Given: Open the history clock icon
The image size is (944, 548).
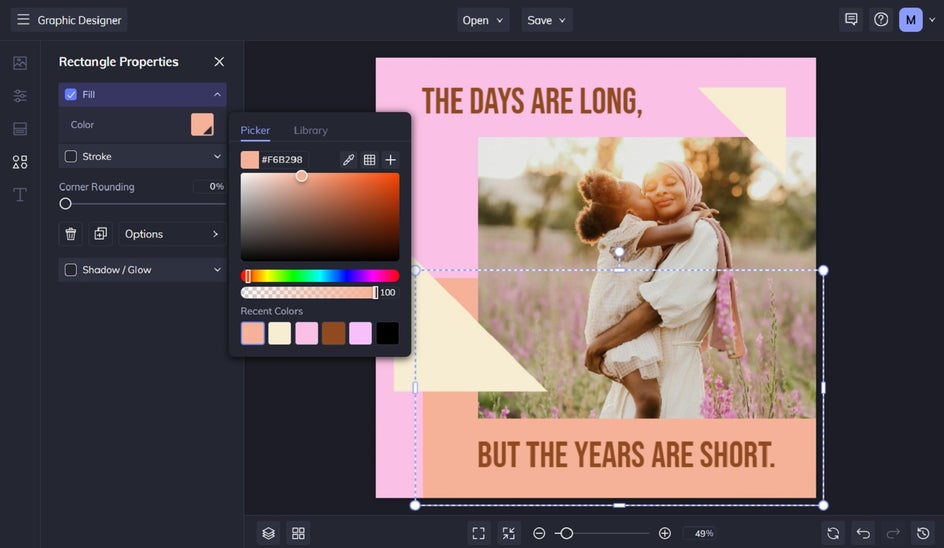Looking at the screenshot, I should pos(923,533).
